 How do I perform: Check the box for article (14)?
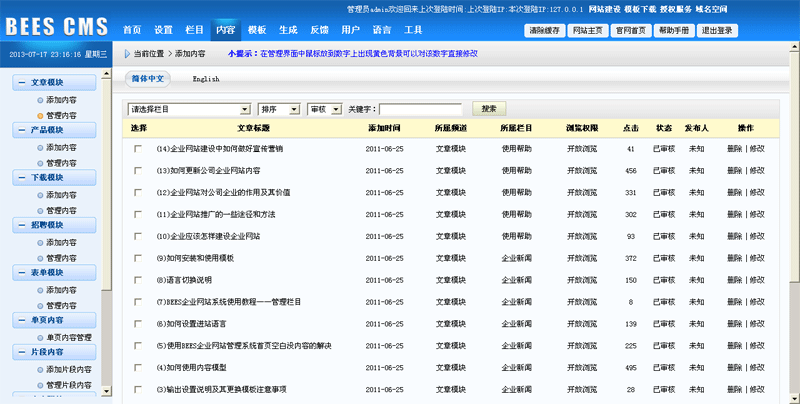[x=138, y=148]
